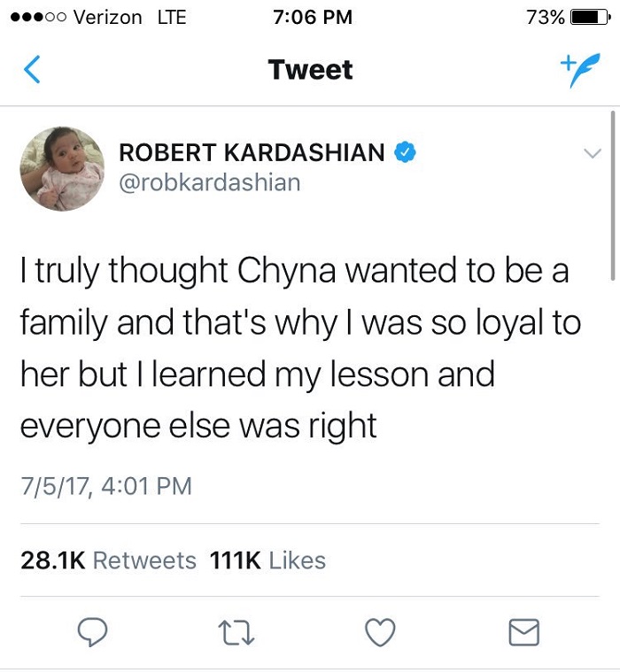Tap the reply speech bubble icon
The width and height of the screenshot is (620, 672).
[x=92, y=631]
